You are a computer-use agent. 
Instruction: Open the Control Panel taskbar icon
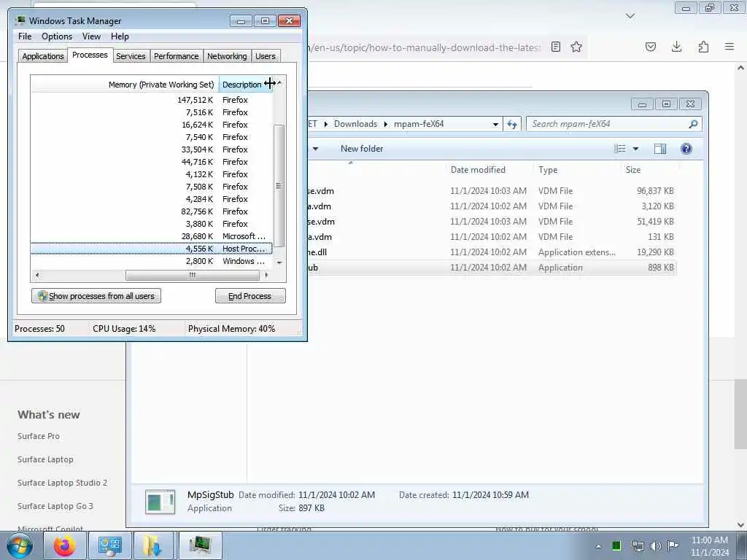(110, 545)
